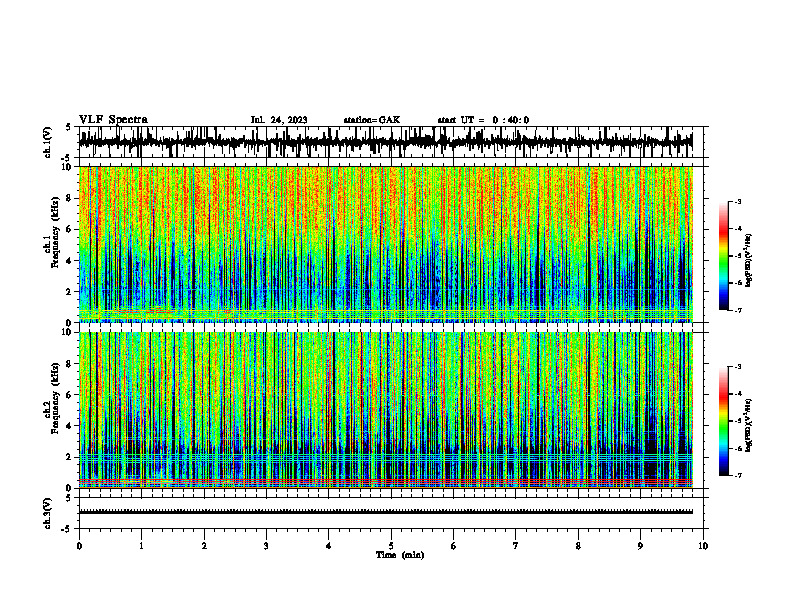Click the ch.3(V) axis label

(48, 514)
